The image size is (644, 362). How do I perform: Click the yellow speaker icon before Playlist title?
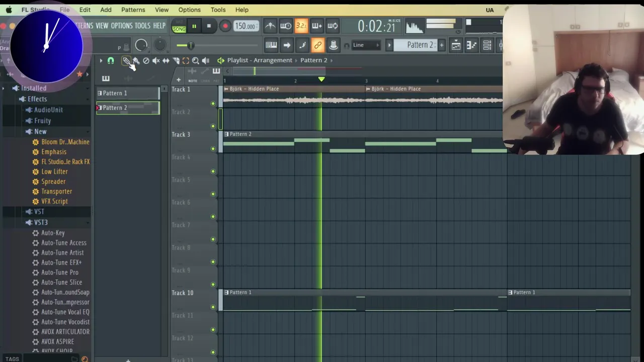pyautogui.click(x=221, y=60)
